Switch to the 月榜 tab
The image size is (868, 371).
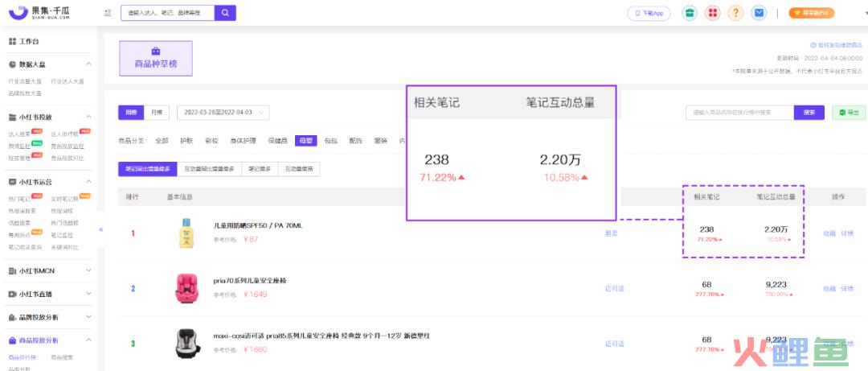coord(156,112)
